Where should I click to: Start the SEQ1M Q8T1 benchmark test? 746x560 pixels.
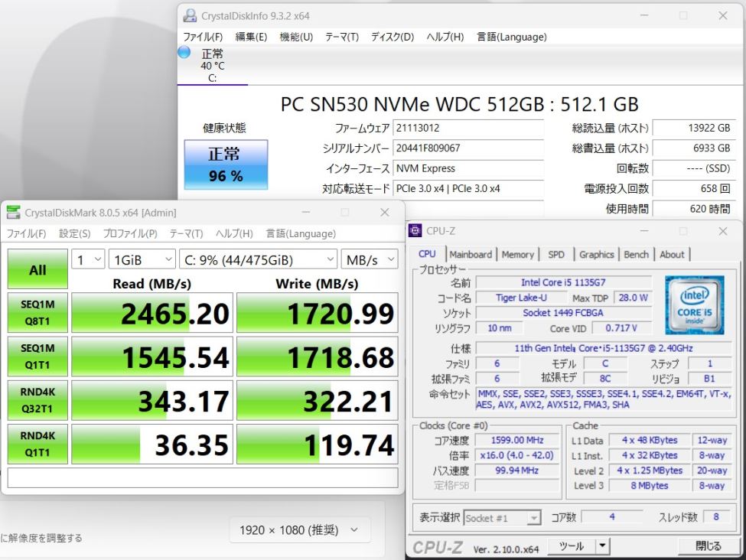(x=37, y=312)
